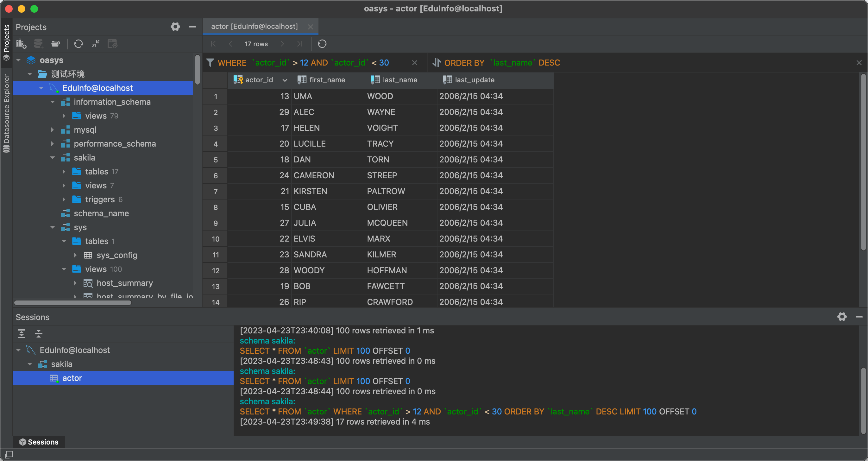Image resolution: width=868 pixels, height=461 pixels.
Task: Open the actor_id column sort dropdown arrow
Action: [285, 80]
